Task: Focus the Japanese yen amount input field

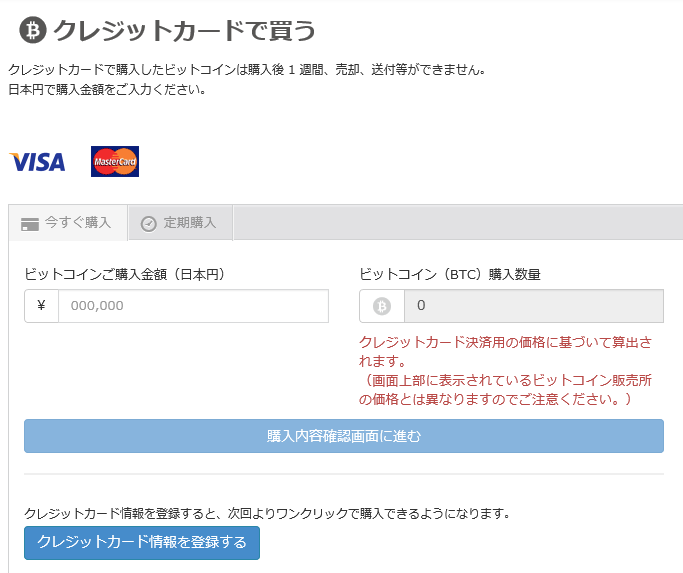Action: click(x=193, y=306)
